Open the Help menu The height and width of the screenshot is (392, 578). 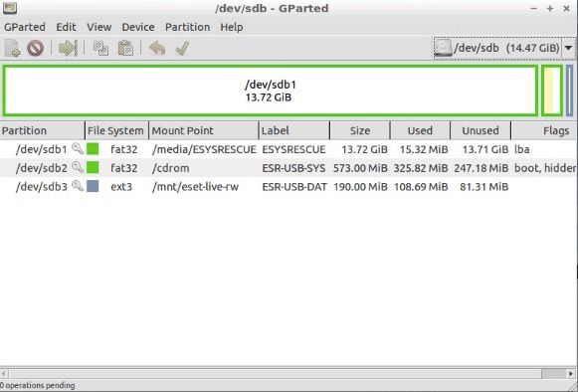pos(232,27)
